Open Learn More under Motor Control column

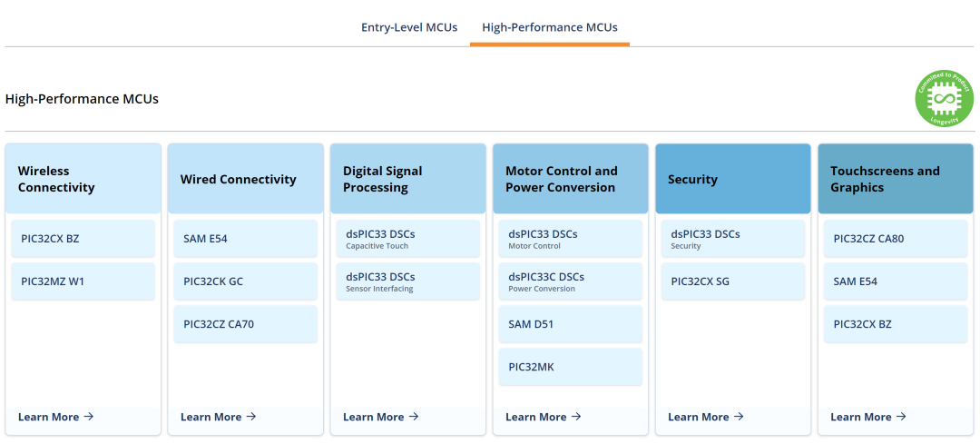[x=543, y=417]
